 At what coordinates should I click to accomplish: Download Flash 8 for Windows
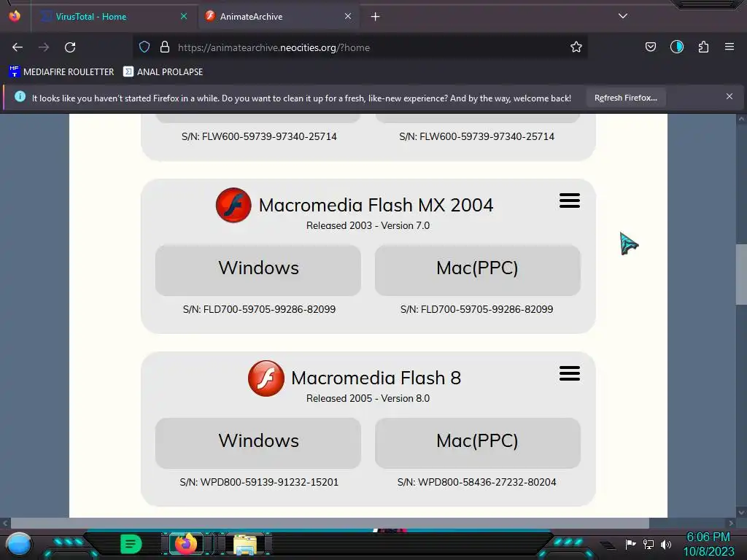[x=258, y=443]
